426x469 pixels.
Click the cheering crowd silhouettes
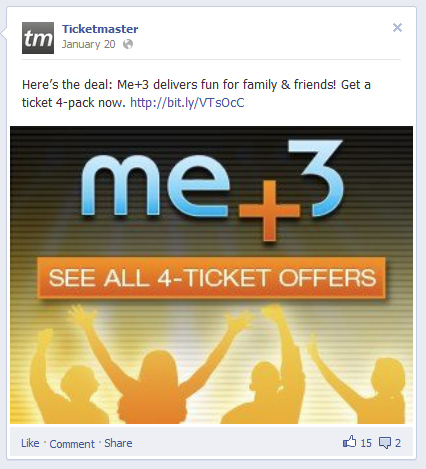[217, 365]
